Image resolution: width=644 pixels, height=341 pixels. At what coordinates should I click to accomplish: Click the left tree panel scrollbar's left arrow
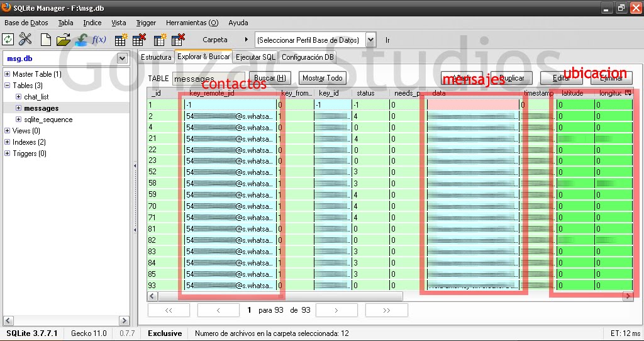[x=8, y=320]
